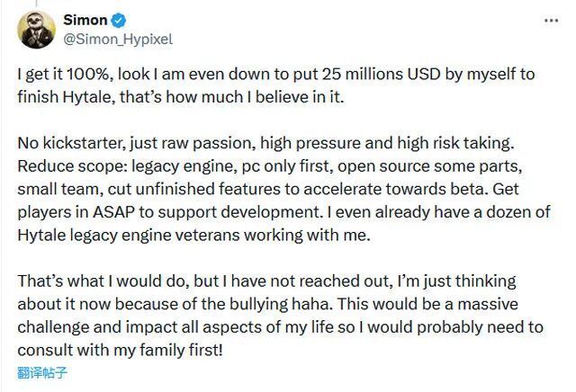This screenshot has width=576, height=392.
Task: Click the display name Simon
Action: click(x=85, y=20)
